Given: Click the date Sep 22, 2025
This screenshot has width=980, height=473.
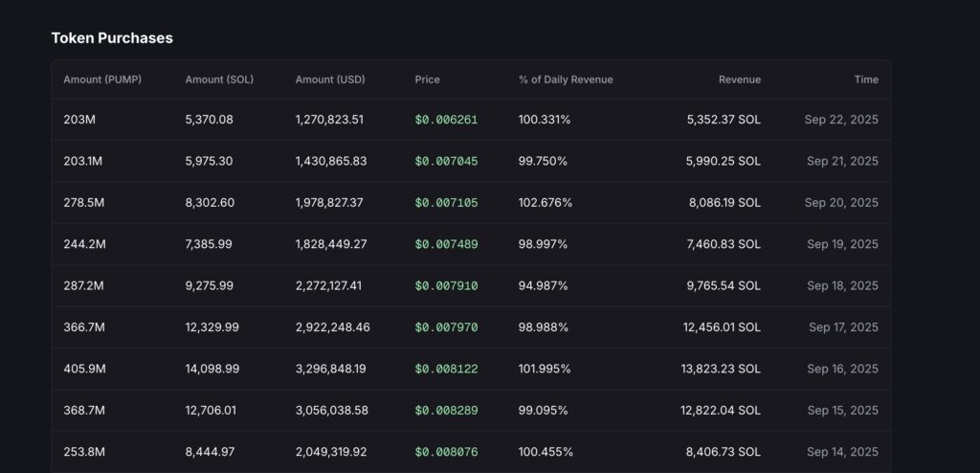Looking at the screenshot, I should point(841,120).
